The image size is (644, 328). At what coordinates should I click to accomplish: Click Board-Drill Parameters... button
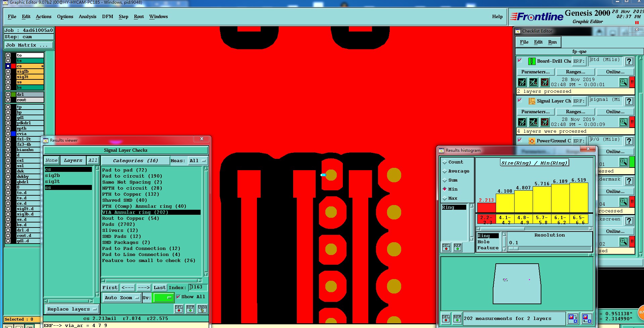tap(535, 72)
